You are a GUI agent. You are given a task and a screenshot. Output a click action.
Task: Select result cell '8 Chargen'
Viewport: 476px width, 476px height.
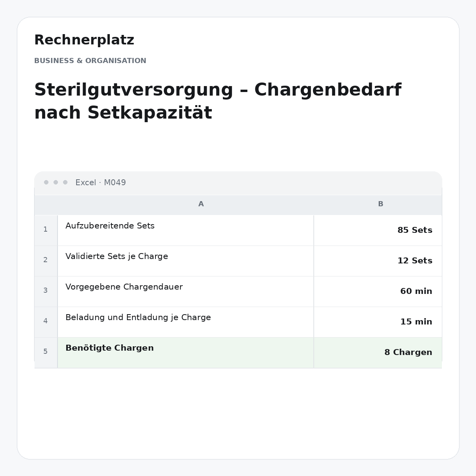[378, 353]
